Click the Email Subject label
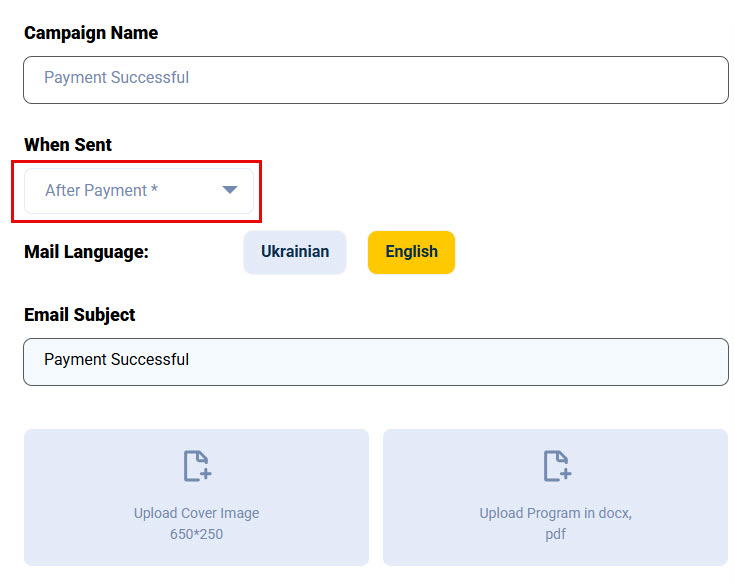734x586 pixels. coord(80,315)
